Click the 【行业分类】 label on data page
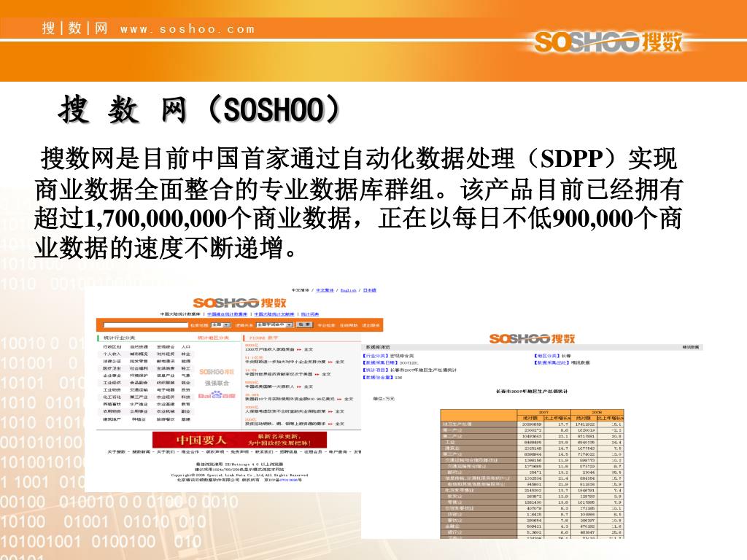The width and height of the screenshot is (747, 560). [376, 356]
